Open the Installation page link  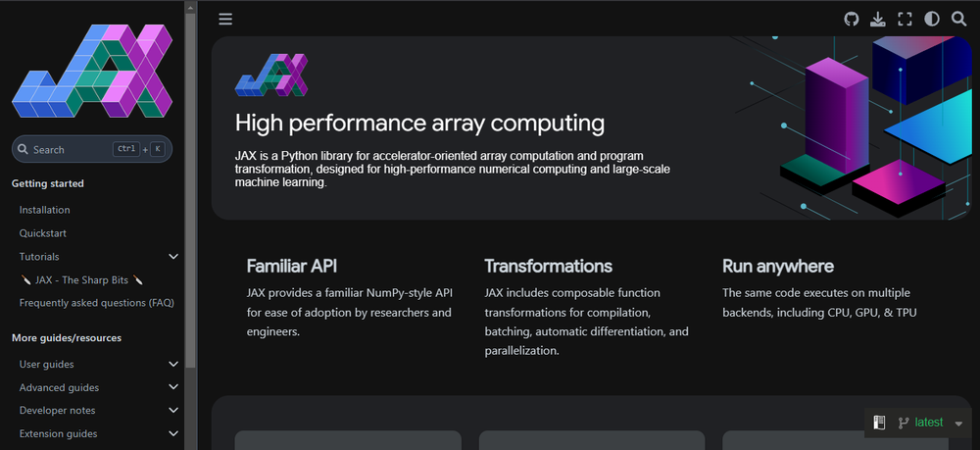(x=44, y=210)
